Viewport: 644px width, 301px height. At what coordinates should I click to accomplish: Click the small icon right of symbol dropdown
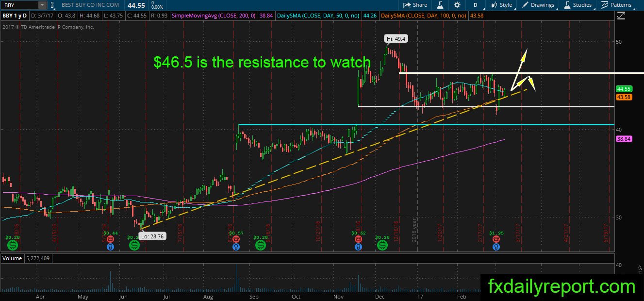click(53, 5)
